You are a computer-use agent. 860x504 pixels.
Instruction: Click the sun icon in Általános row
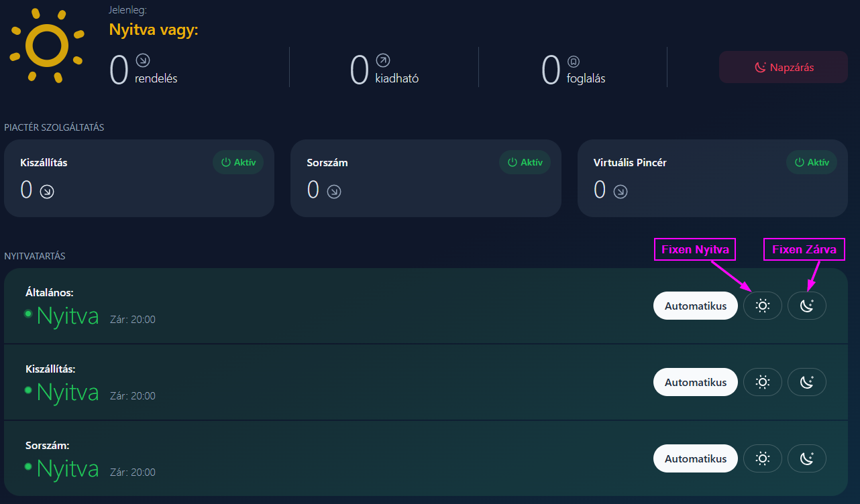pos(762,306)
